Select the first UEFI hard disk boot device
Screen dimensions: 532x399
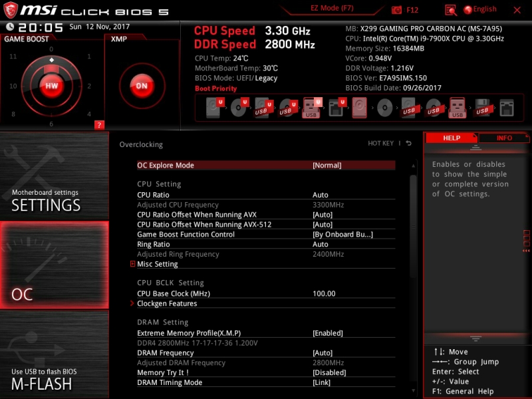(x=215, y=108)
